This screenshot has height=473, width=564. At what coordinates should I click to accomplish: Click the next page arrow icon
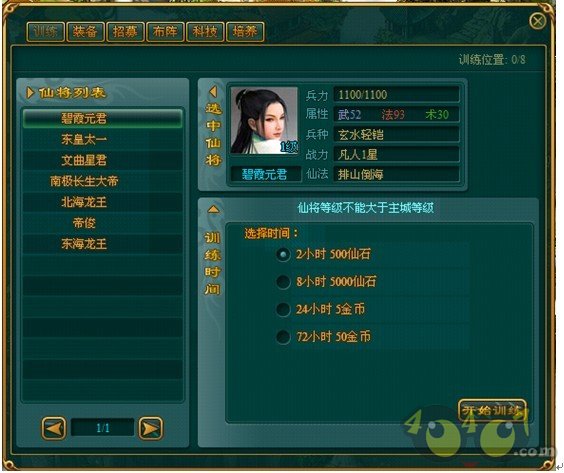(x=151, y=428)
